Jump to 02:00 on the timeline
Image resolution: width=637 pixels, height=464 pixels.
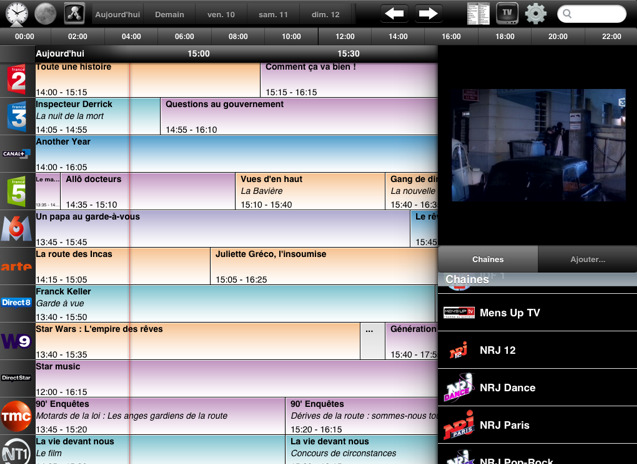tap(78, 37)
